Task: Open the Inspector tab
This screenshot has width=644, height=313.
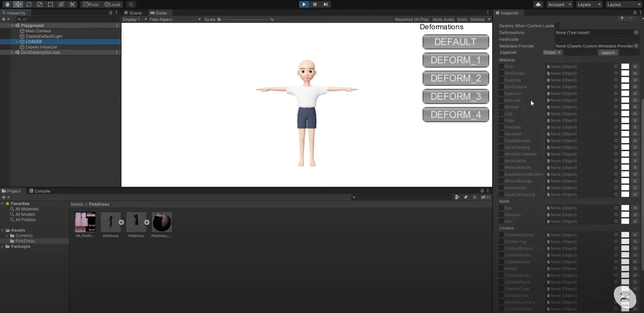Action: pyautogui.click(x=507, y=13)
